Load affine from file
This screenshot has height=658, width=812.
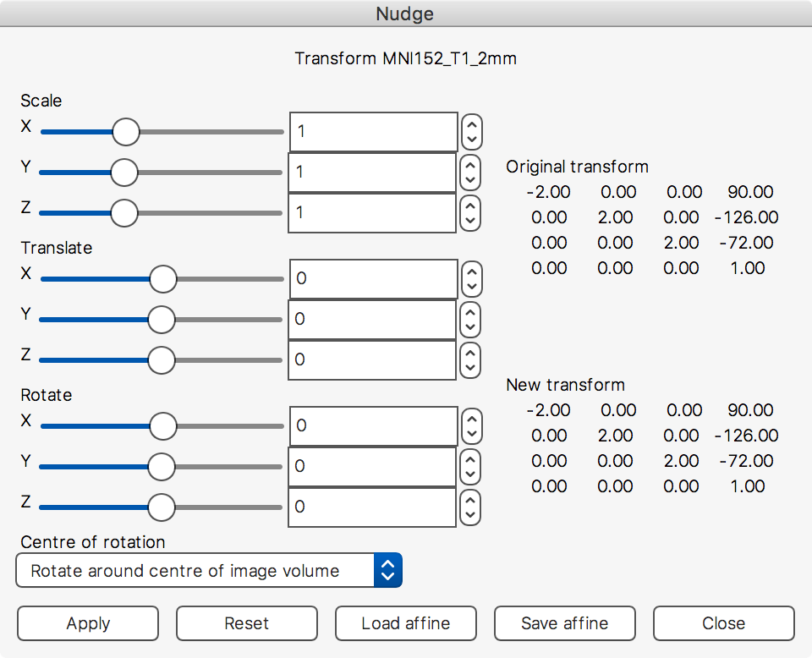pos(405,623)
